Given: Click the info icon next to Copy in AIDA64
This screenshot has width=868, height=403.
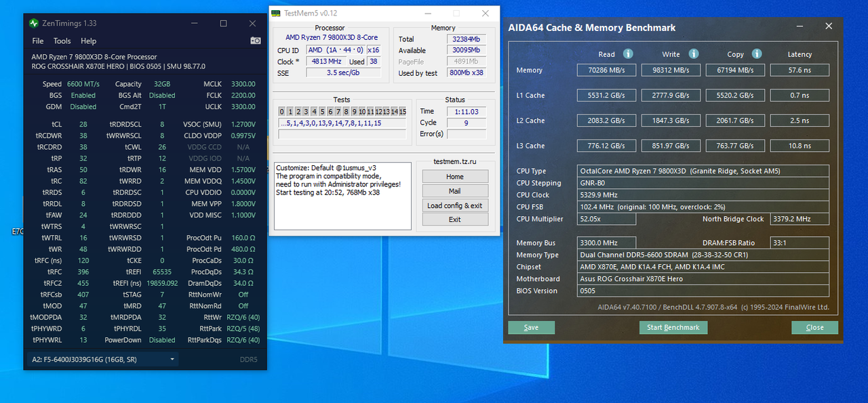Looking at the screenshot, I should click(x=757, y=54).
